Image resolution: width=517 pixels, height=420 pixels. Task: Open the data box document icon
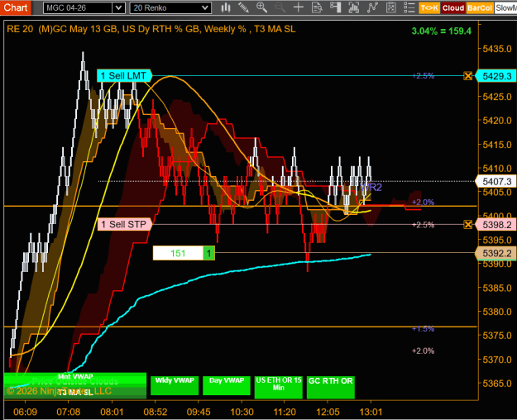tap(317, 7)
